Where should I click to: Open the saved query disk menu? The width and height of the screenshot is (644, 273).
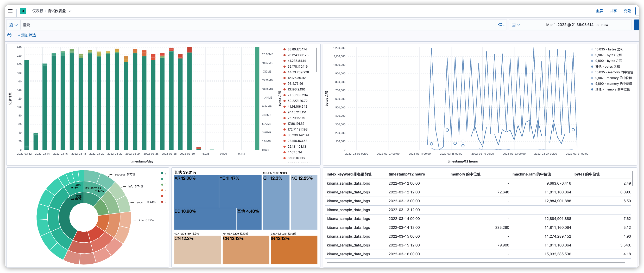pyautogui.click(x=13, y=25)
